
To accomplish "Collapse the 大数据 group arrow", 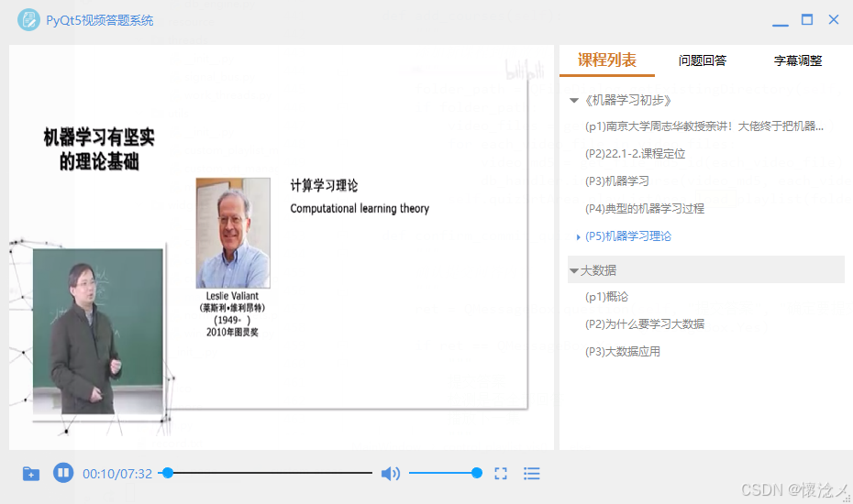I will [574, 270].
